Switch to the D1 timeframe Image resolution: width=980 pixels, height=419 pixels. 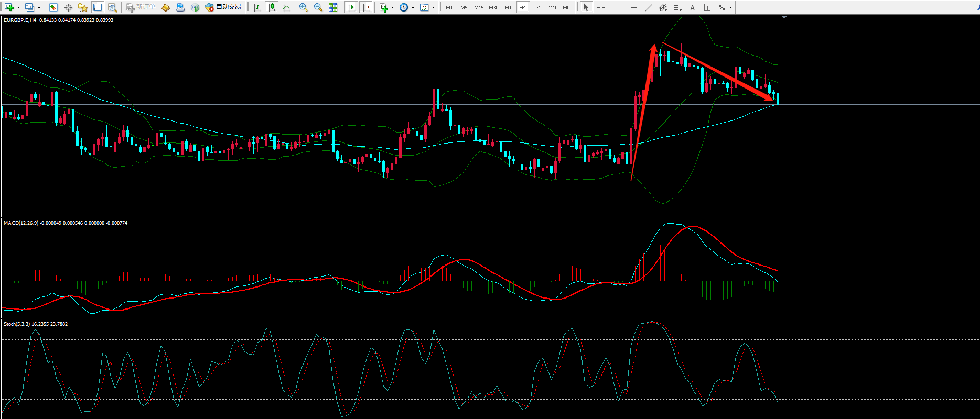537,7
